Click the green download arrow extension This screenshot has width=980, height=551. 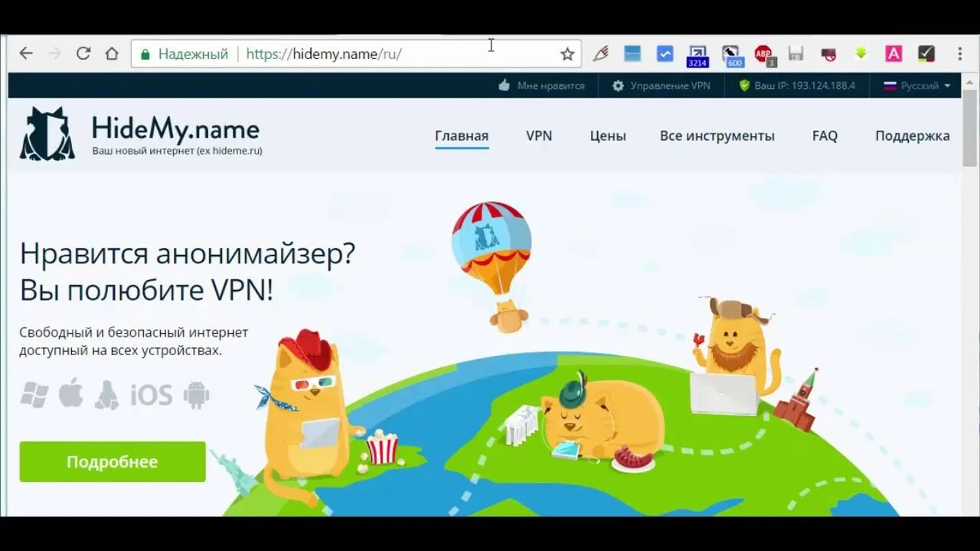(861, 53)
